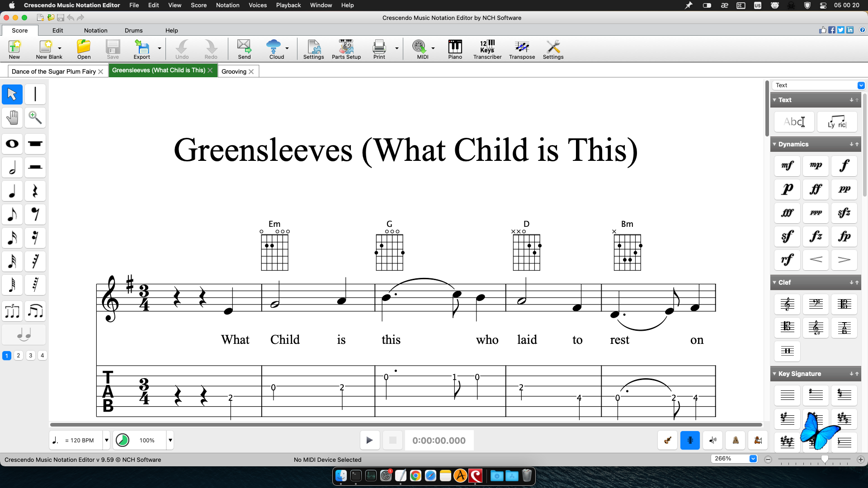
Task: Switch to the Notation ribbon tab
Action: pyautogui.click(x=96, y=30)
